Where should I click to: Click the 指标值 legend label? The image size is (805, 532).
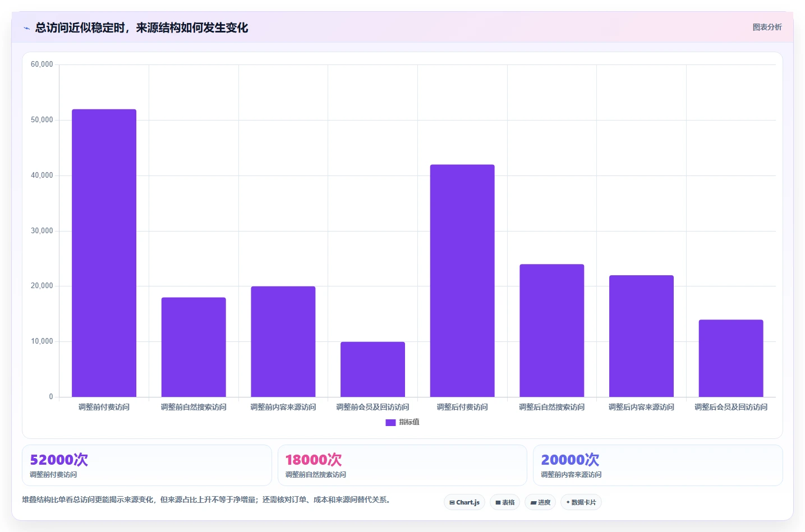tap(409, 422)
